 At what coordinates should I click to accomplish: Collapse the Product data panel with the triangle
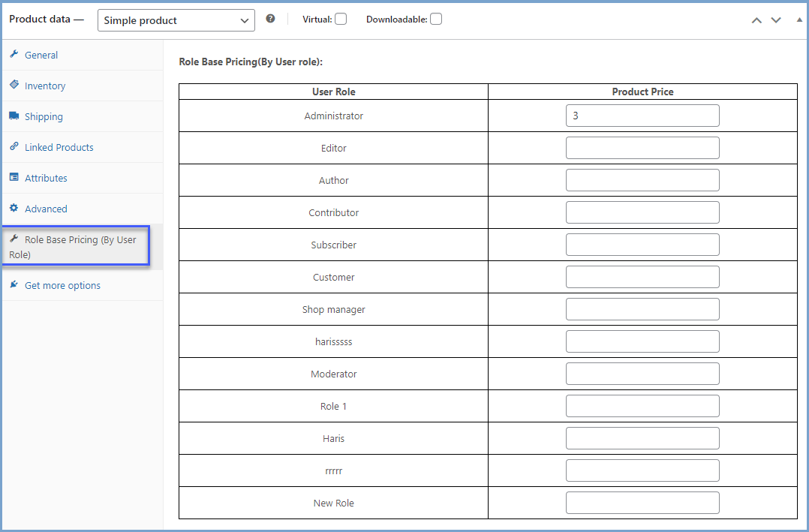pos(799,19)
